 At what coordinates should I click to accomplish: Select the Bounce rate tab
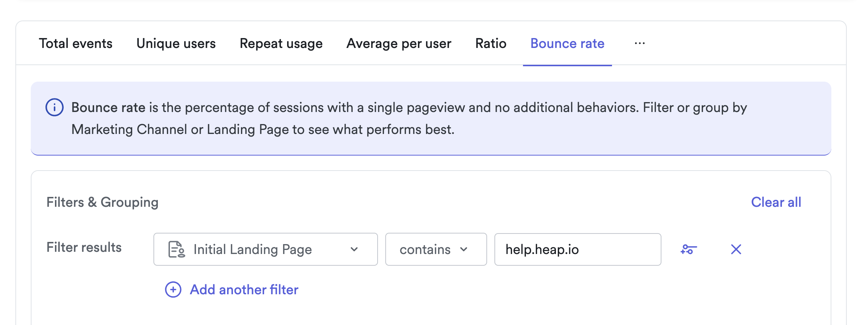pyautogui.click(x=567, y=44)
